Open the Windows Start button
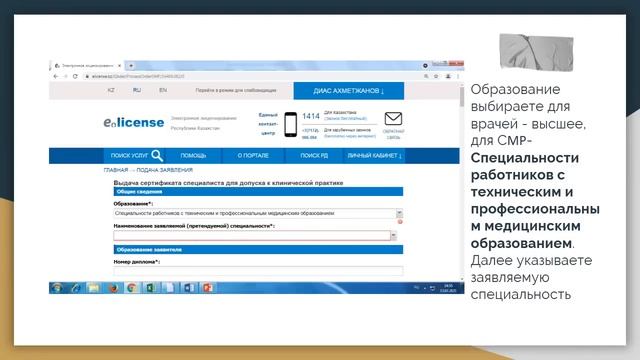Viewport: 640px width, 360px height. click(58, 288)
